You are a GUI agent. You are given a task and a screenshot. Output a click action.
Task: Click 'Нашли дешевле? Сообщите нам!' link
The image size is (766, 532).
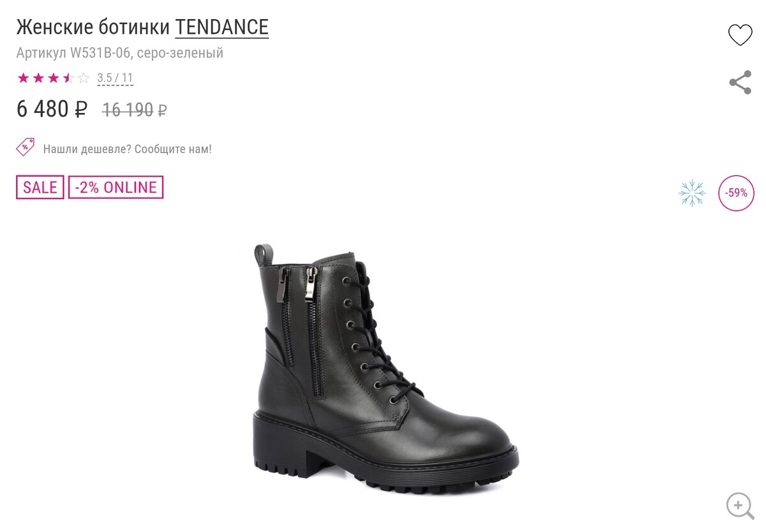(x=127, y=149)
